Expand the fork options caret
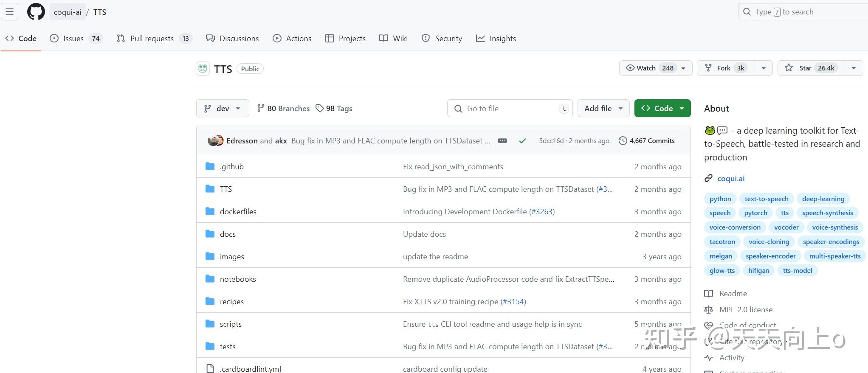The width and height of the screenshot is (868, 373). click(x=764, y=68)
